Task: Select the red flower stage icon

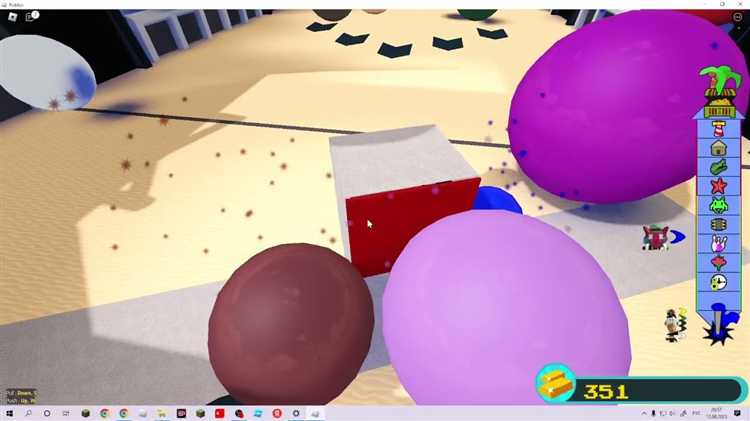Action: (718, 263)
